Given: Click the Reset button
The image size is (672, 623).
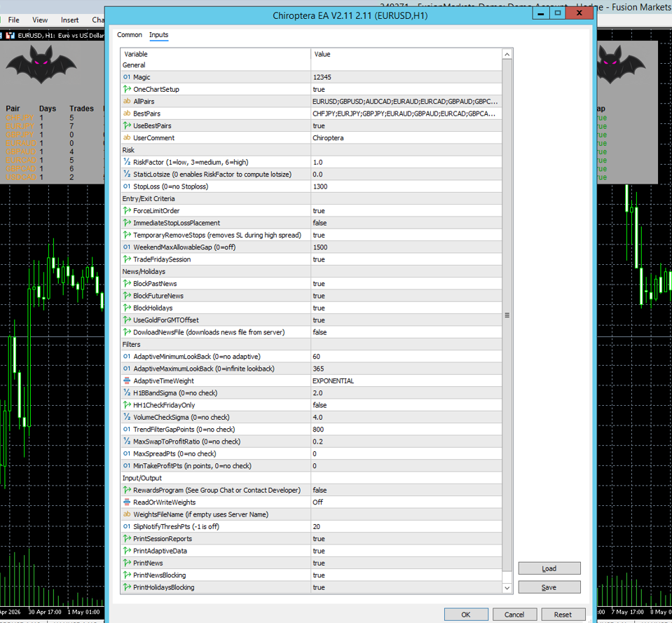Looking at the screenshot, I should tap(563, 615).
